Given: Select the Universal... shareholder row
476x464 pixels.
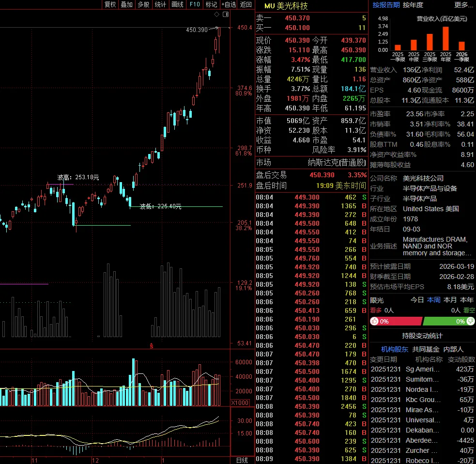Looking at the screenshot, I should 423,420.
